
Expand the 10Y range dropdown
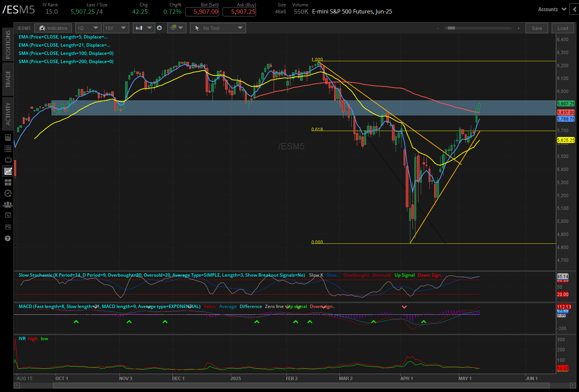coord(116,28)
